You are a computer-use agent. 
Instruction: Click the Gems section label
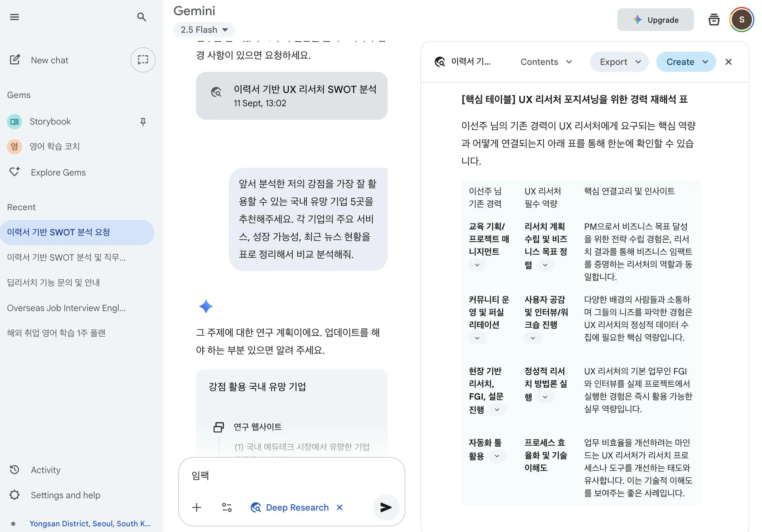19,95
